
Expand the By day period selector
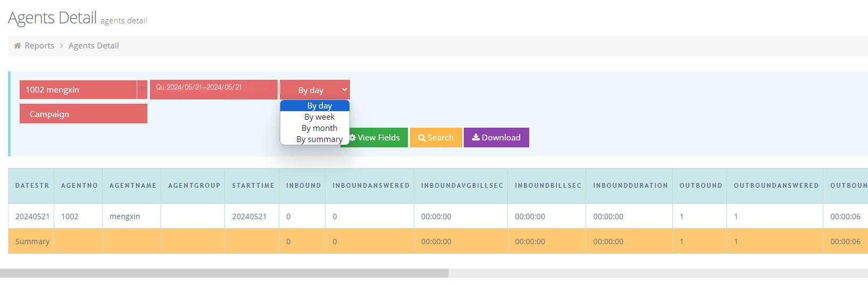click(315, 90)
